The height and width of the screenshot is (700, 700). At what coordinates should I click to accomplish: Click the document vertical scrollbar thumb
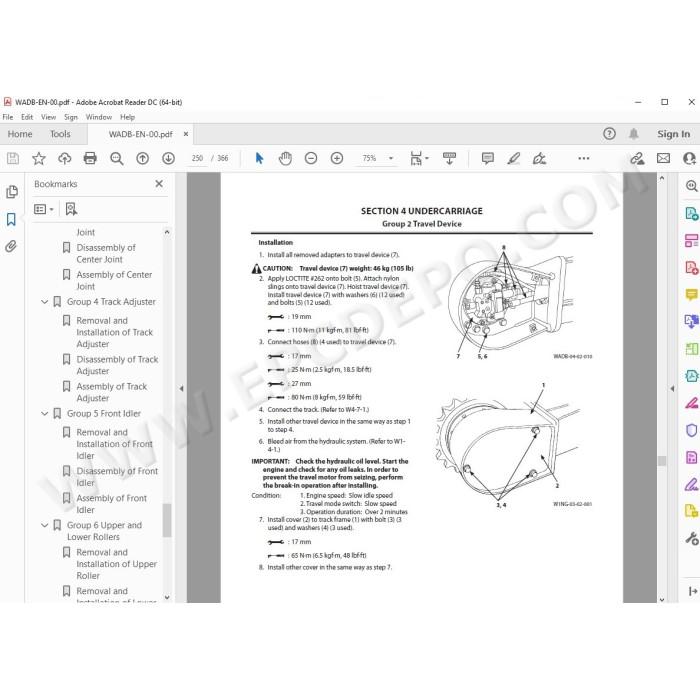662,461
